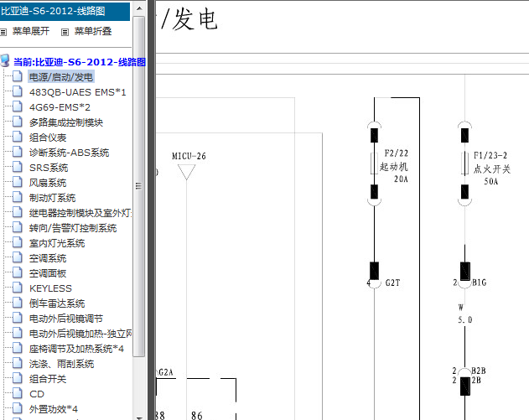Viewport: 529px width, 420px height.
Task: Select 组合开关 in the tree
Action: (48, 379)
